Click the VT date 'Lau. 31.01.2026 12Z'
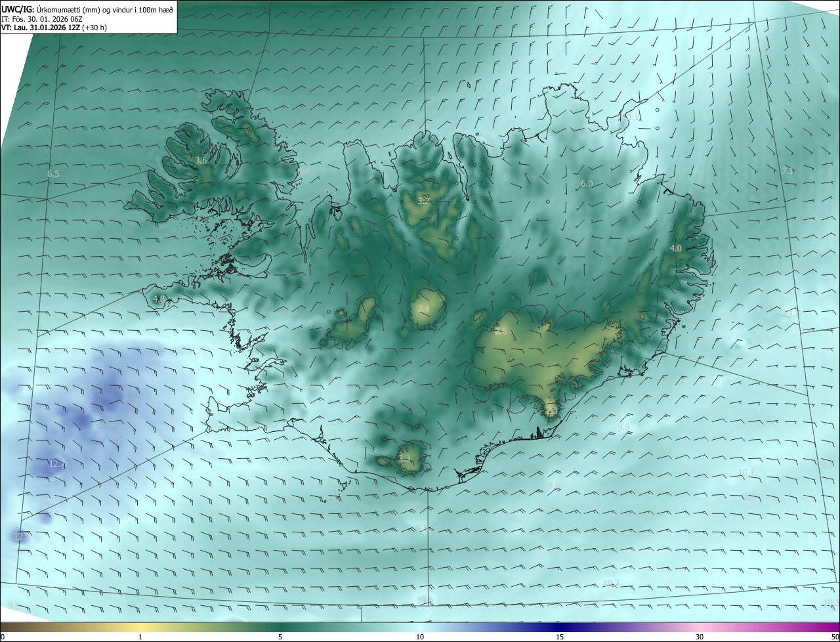 (46, 28)
